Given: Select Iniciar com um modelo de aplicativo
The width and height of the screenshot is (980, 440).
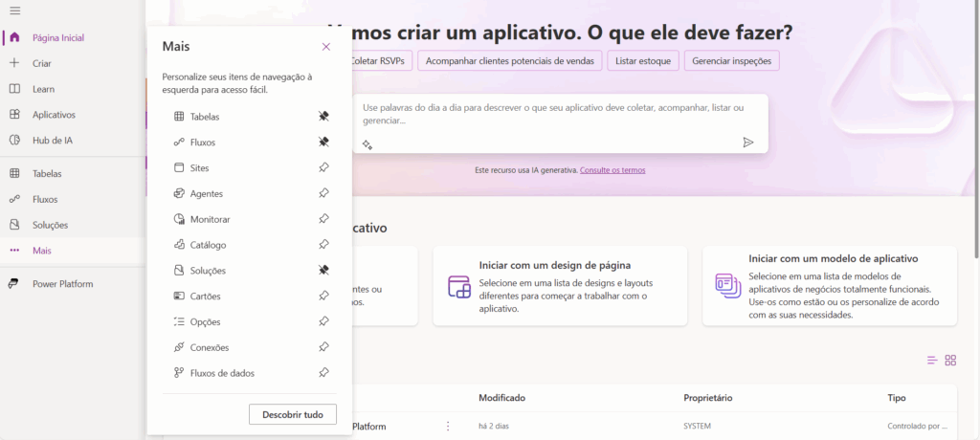Looking at the screenshot, I should point(830,286).
